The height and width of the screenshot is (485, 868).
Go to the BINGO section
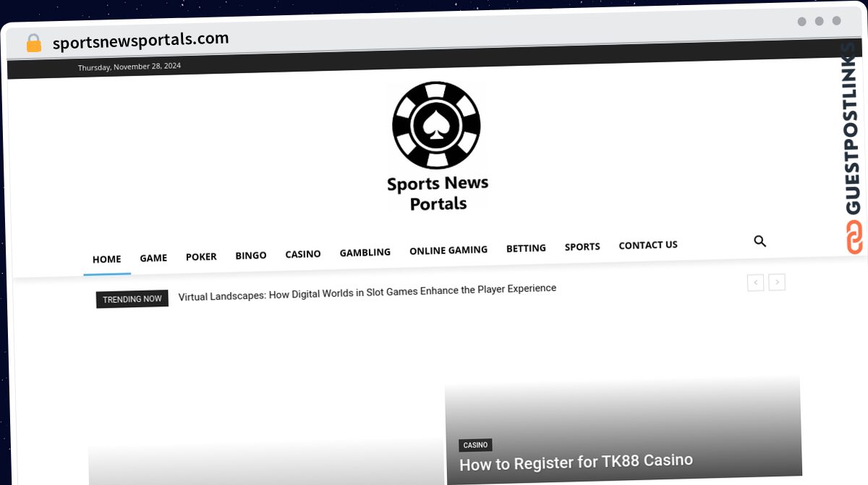click(251, 256)
